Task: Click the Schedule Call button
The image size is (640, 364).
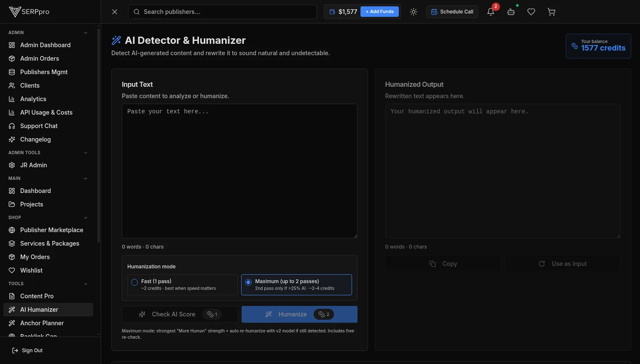Action: [452, 12]
